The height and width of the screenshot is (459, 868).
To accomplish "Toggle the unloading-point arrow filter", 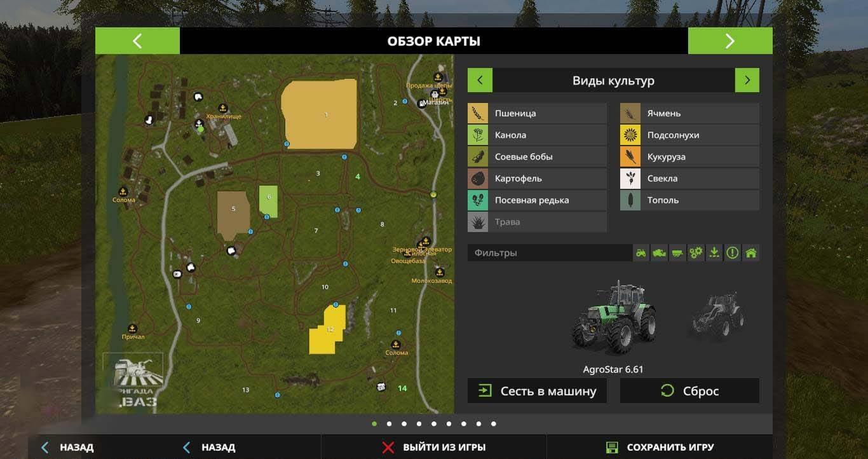I will [x=714, y=253].
